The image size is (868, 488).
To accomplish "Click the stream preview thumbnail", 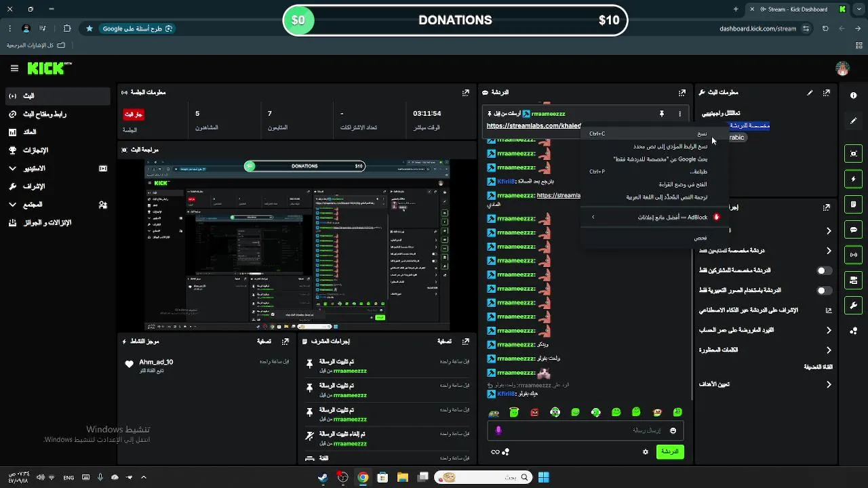I will click(297, 244).
